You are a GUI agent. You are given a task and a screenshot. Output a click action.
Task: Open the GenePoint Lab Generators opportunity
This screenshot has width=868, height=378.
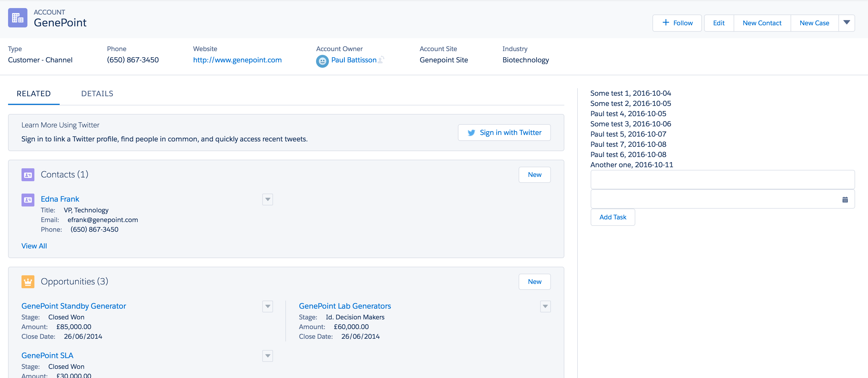pos(345,306)
